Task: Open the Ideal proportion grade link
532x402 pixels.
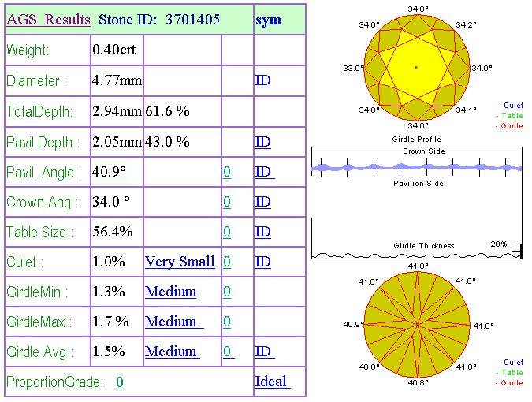Action: pos(273,382)
